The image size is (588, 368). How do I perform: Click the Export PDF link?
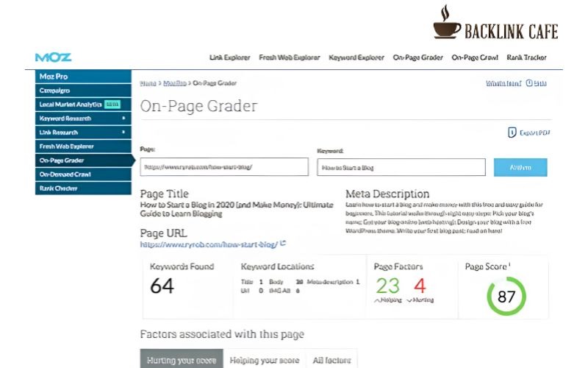pyautogui.click(x=534, y=132)
